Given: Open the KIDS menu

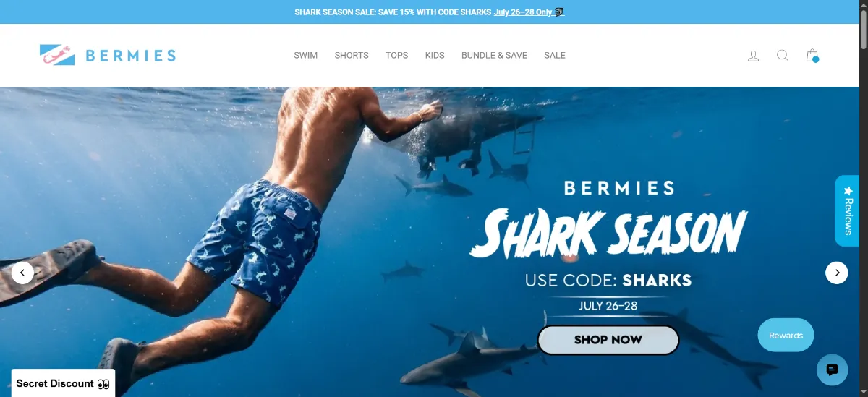Looking at the screenshot, I should [435, 56].
